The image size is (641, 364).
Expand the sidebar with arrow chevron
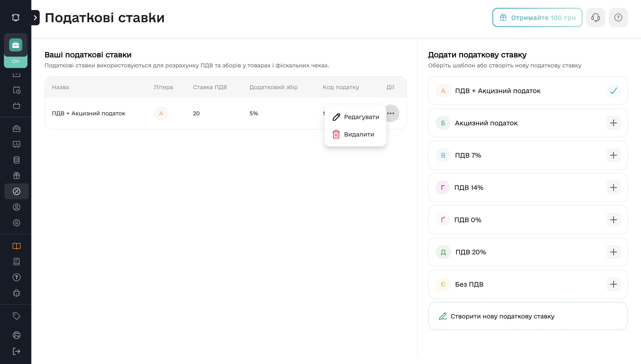coord(35,17)
